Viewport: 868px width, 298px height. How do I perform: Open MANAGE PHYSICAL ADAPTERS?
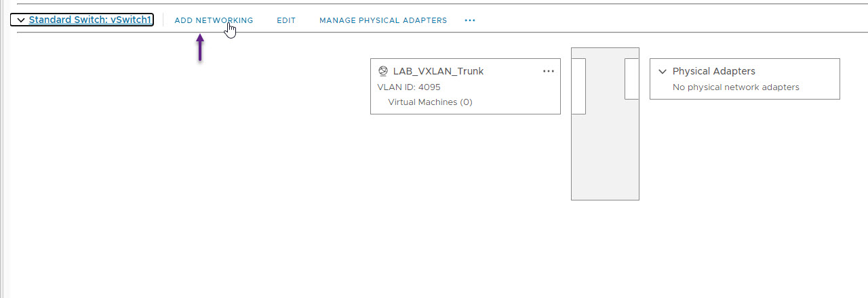tap(383, 20)
